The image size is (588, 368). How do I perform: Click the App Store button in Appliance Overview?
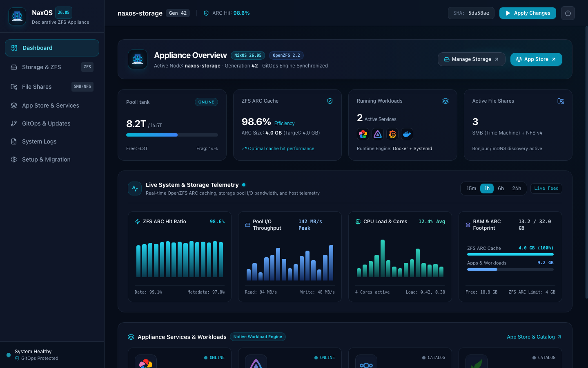click(x=536, y=59)
